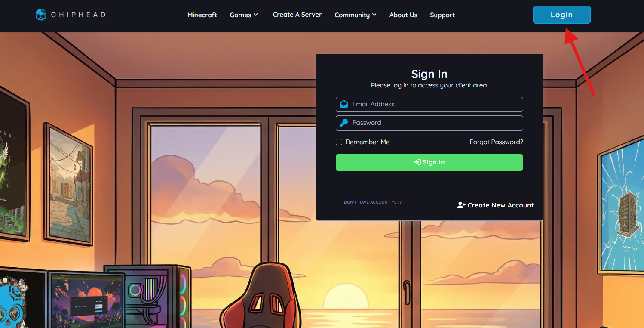Click the Email Address input field
This screenshot has height=328, width=644.
429,104
